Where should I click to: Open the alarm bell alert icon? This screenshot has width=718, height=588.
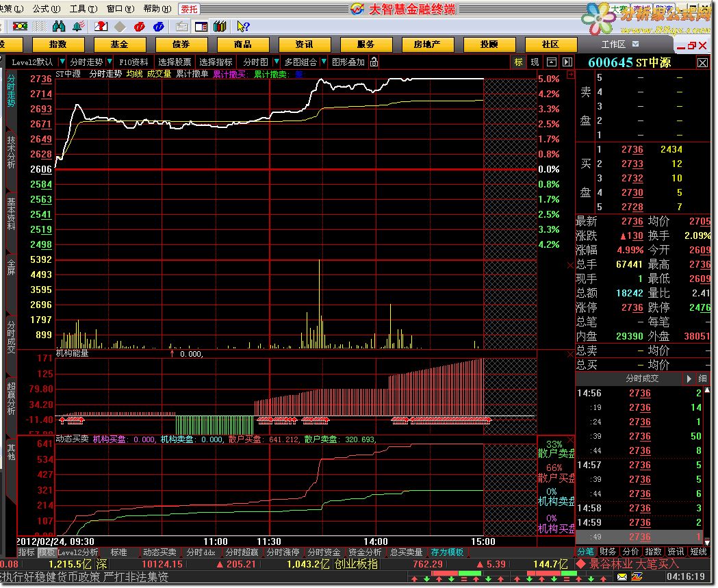[x=78, y=27]
